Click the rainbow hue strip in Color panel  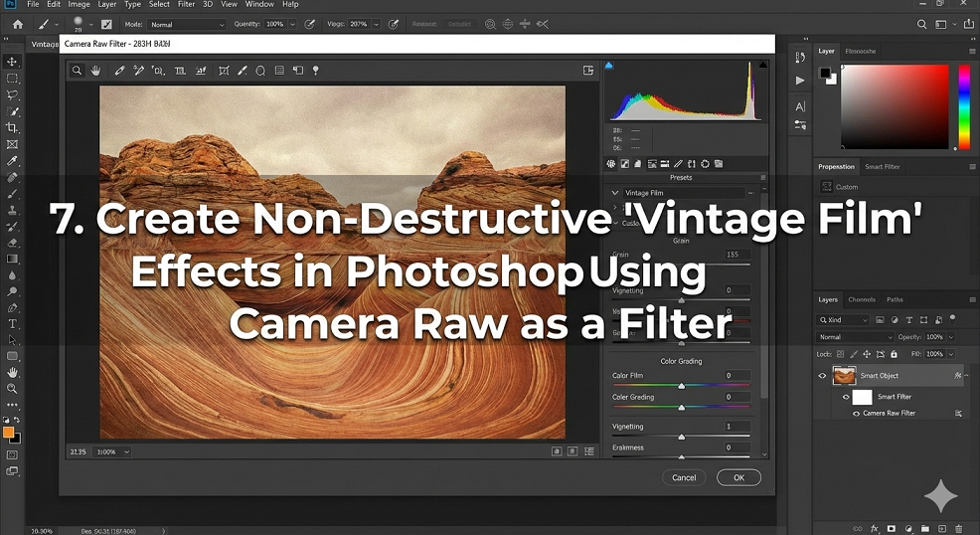coord(964,106)
